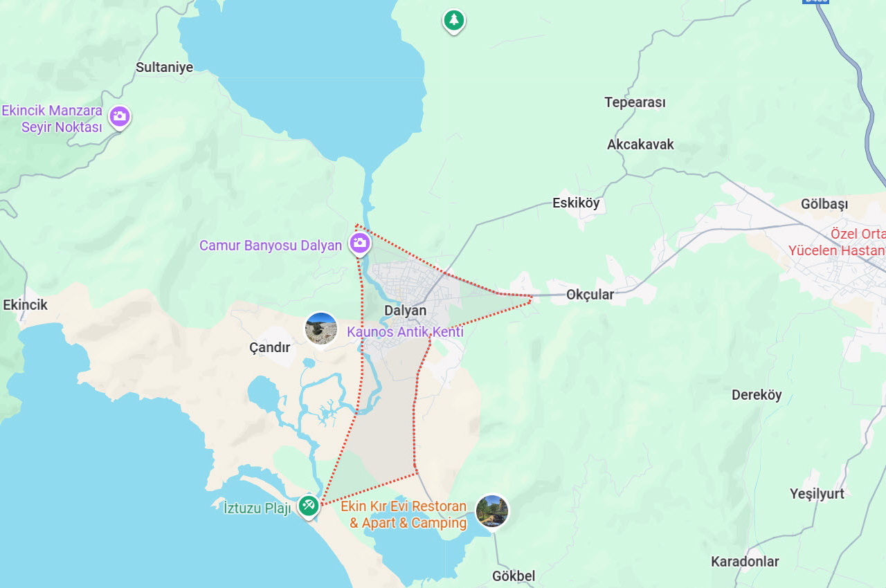Viewport: 886px width, 588px height.
Task: Open the Ekincik Manzara Seyir Noktası camera pin
Action: coord(120,117)
